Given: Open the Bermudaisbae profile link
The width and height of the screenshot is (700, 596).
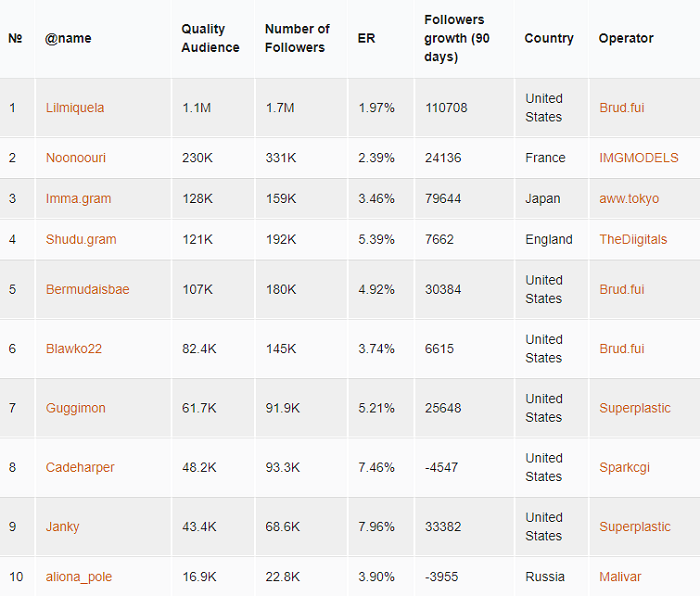Looking at the screenshot, I should [x=88, y=289].
